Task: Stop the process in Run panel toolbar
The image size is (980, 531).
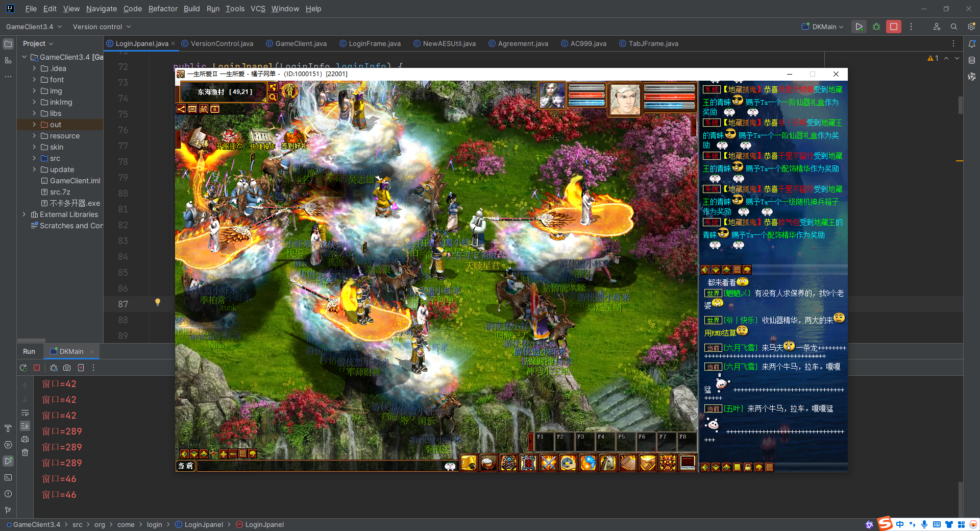Action: point(37,368)
